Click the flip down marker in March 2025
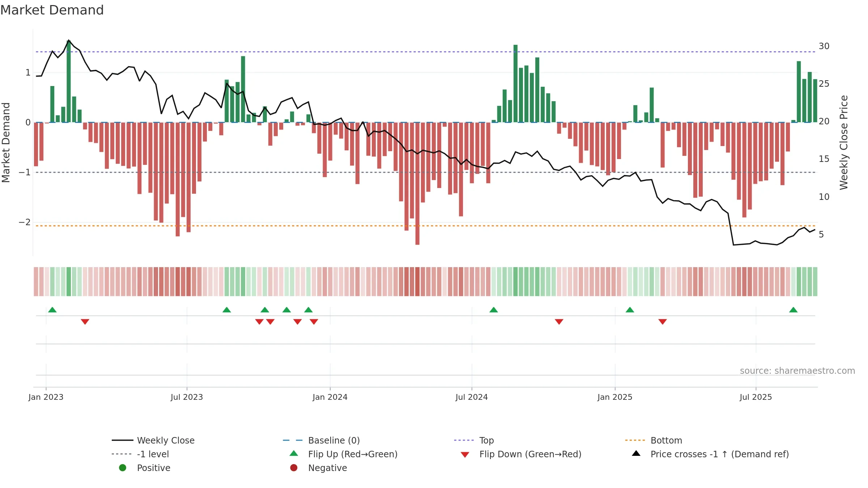Viewport: 868px width, 488px height. click(663, 322)
